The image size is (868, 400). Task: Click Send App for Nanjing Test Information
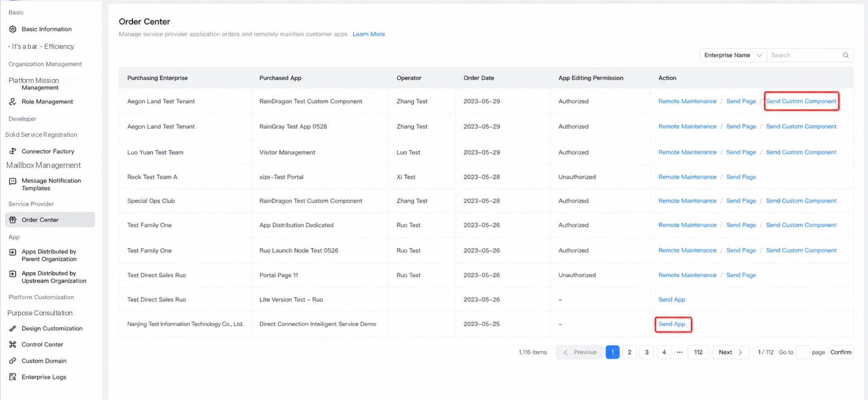(672, 324)
